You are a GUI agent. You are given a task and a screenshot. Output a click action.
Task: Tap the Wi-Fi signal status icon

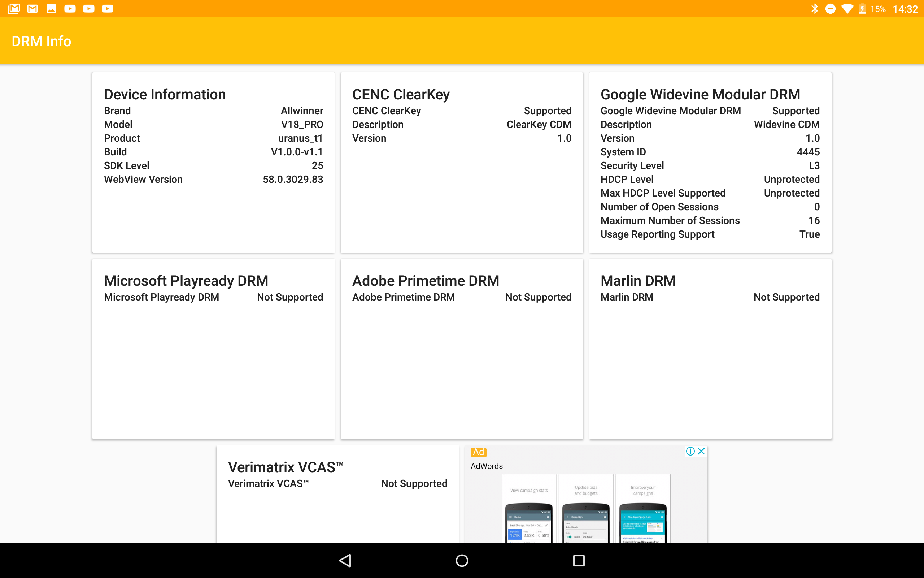(847, 9)
